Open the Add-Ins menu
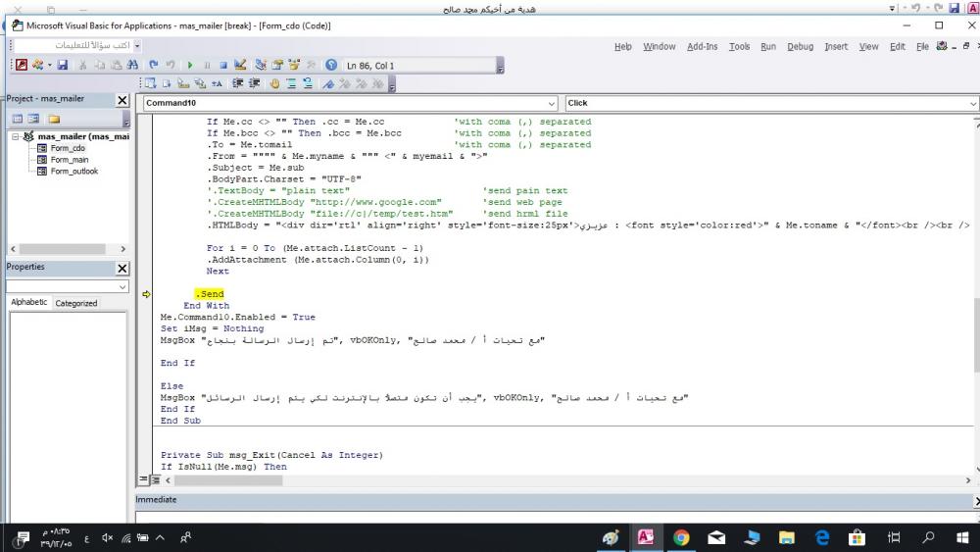 point(703,46)
